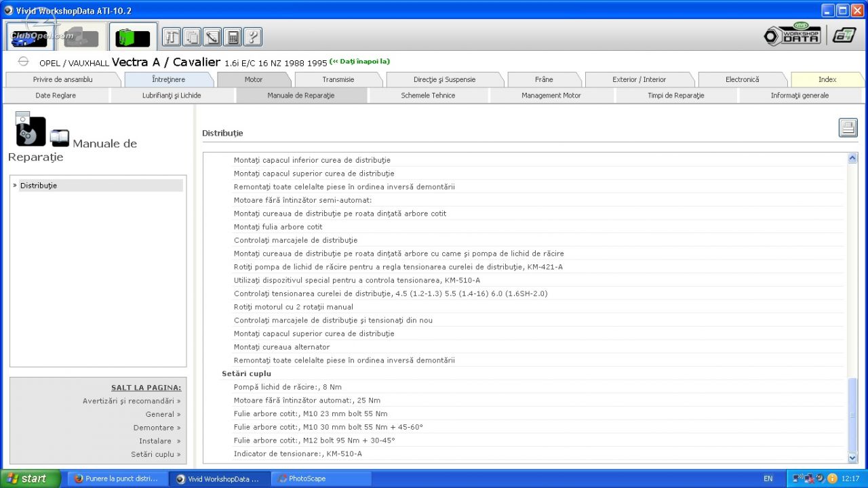Open the Transmisie tab
Viewport: 868px width, 488px height.
pyautogui.click(x=338, y=79)
